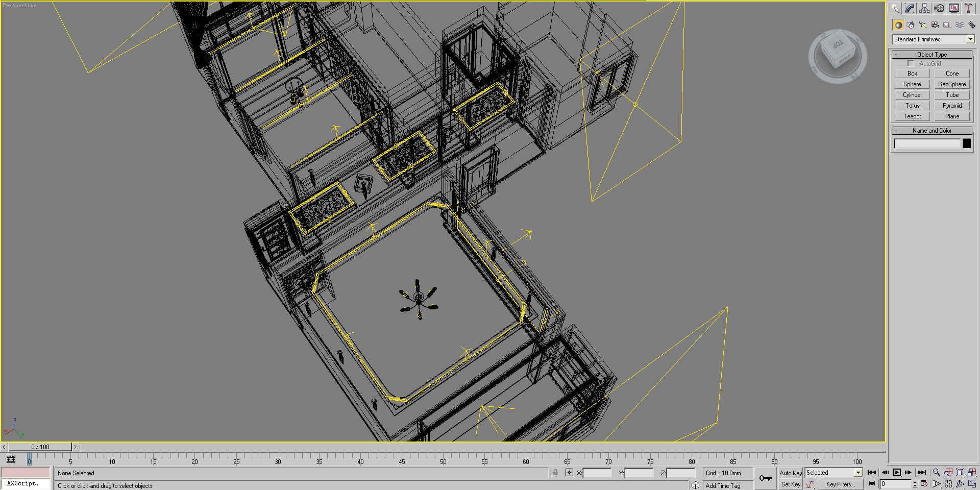Toggle the AutoGrid checkbox

click(911, 64)
